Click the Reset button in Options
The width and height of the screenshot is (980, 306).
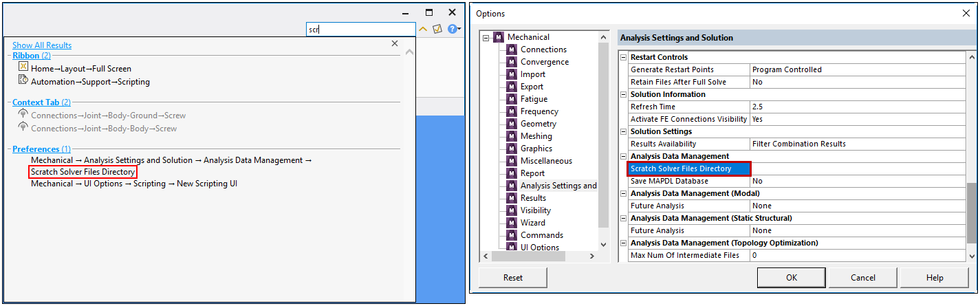pos(513,278)
